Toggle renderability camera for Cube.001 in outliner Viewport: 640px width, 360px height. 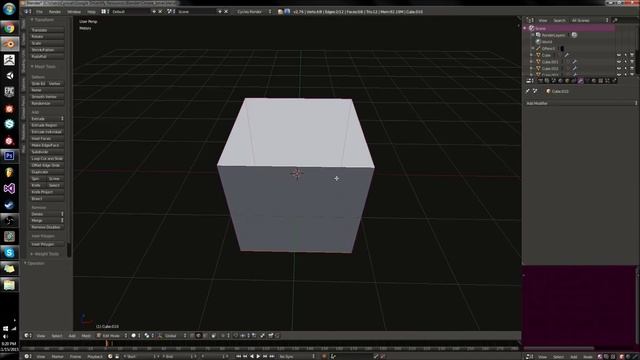coord(632,62)
